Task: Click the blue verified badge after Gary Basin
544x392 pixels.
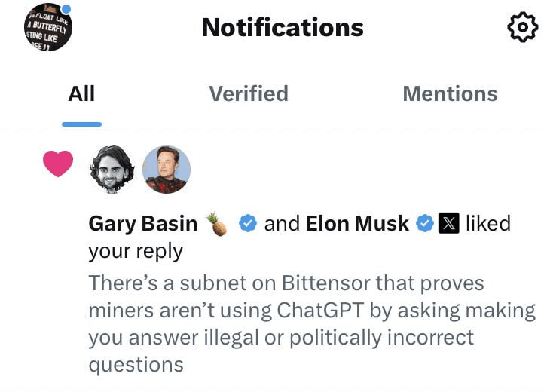Action: coord(248,223)
